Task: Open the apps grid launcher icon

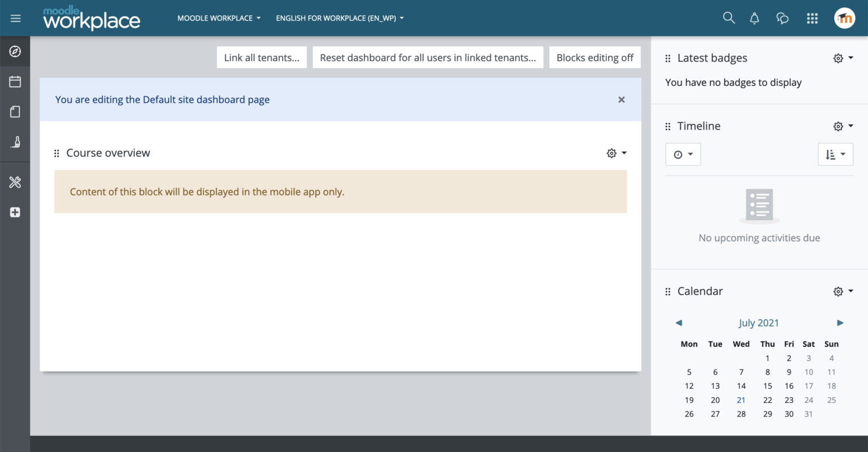Action: (812, 18)
